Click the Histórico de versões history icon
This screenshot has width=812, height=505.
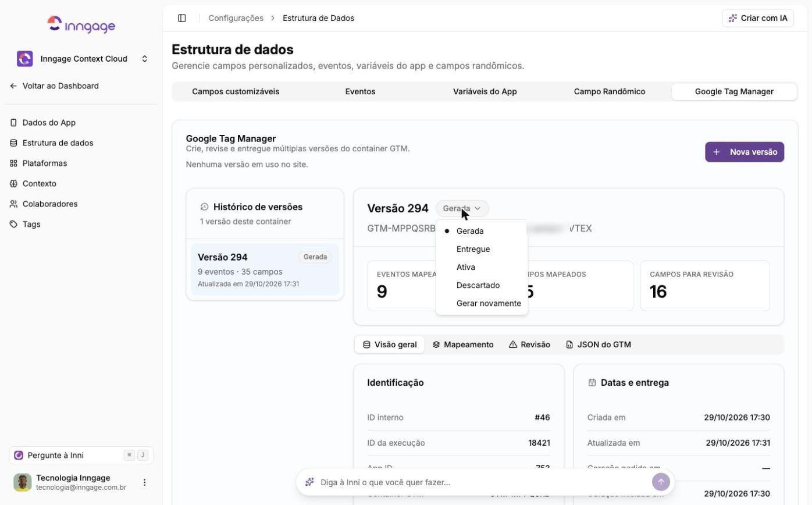tap(204, 207)
